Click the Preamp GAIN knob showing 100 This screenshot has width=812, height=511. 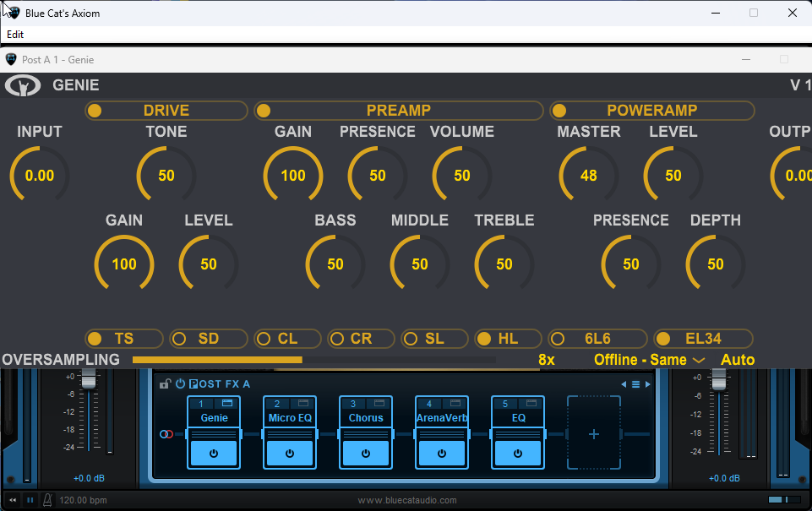(x=293, y=176)
